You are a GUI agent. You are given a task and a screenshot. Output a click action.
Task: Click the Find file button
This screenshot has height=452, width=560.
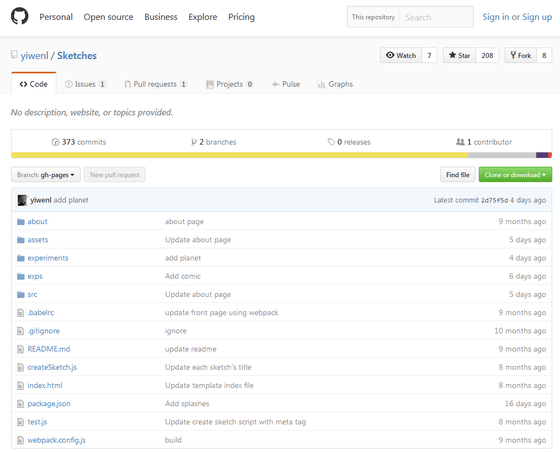[458, 175]
